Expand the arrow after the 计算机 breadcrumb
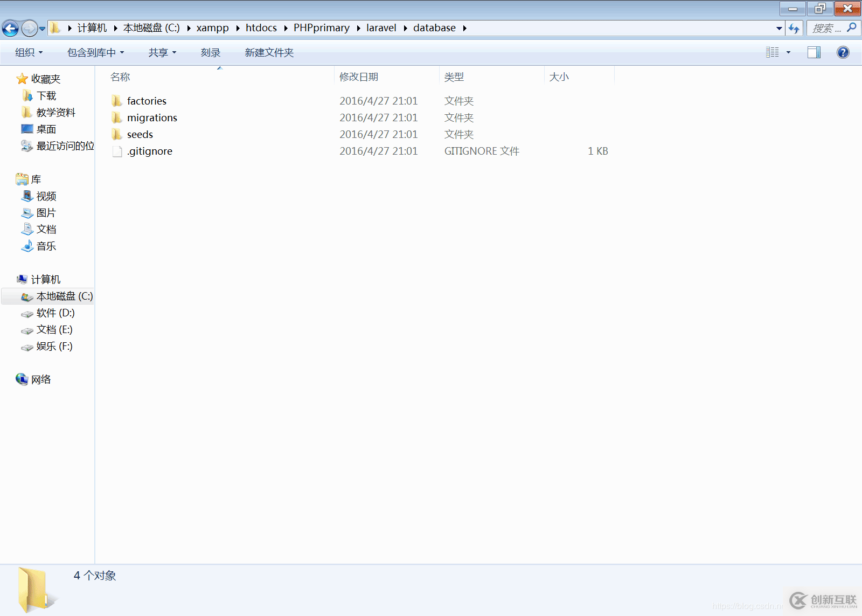 (115, 28)
